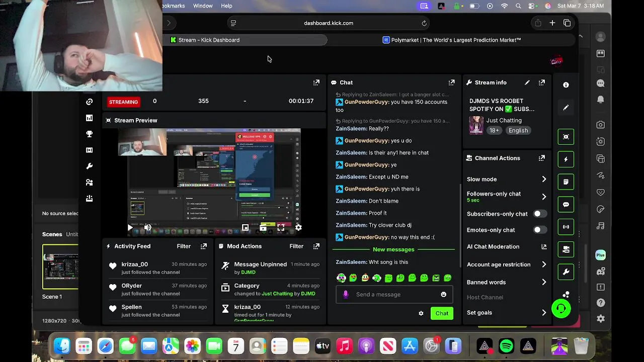The width and height of the screenshot is (644, 362).
Task: Click the Stream Preview header icon
Action: (x=108, y=120)
